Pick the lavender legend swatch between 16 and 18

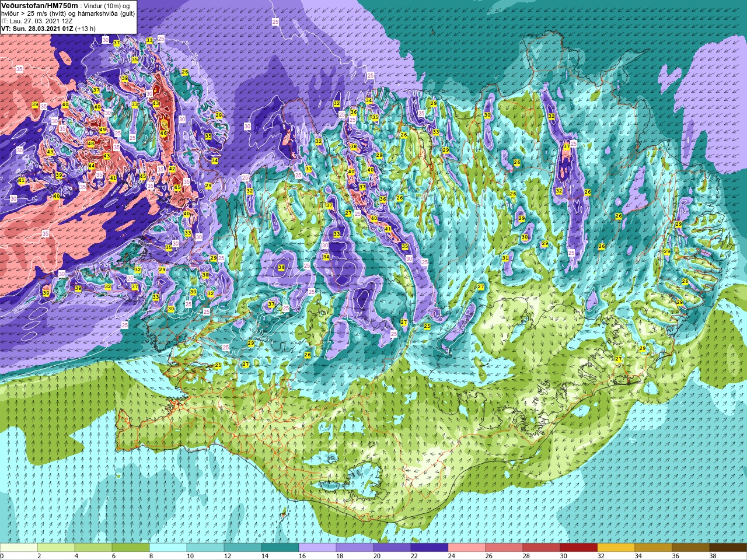pos(317,548)
